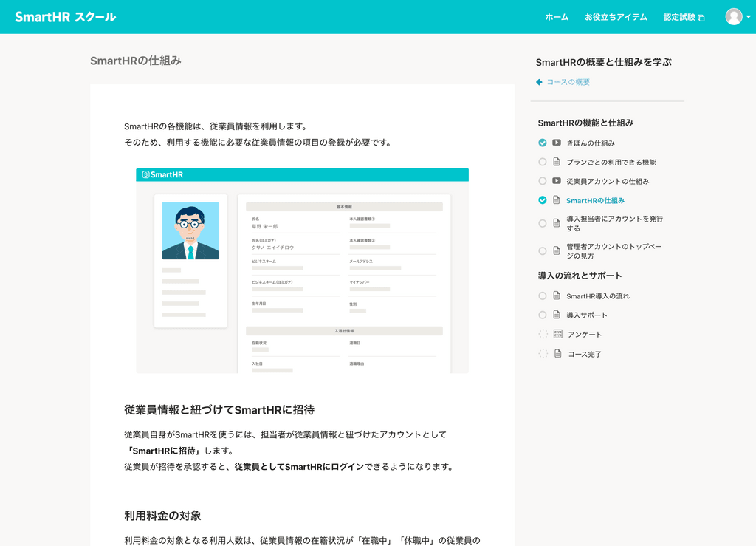Viewport: 756px width, 546px height.
Task: Click the video icon beside きほんの仕組み
Action: point(556,143)
